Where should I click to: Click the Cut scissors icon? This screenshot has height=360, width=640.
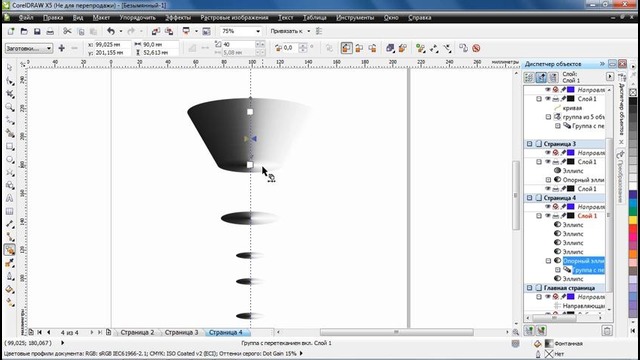pos(67,31)
